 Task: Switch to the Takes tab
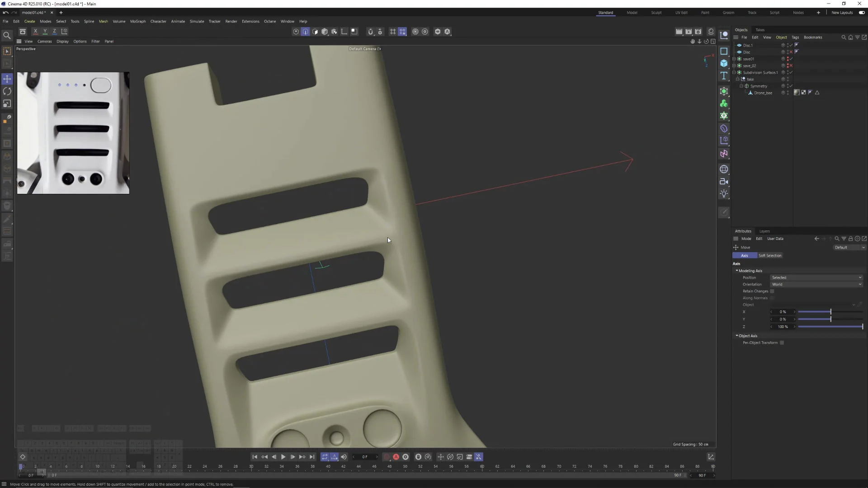[760, 30]
